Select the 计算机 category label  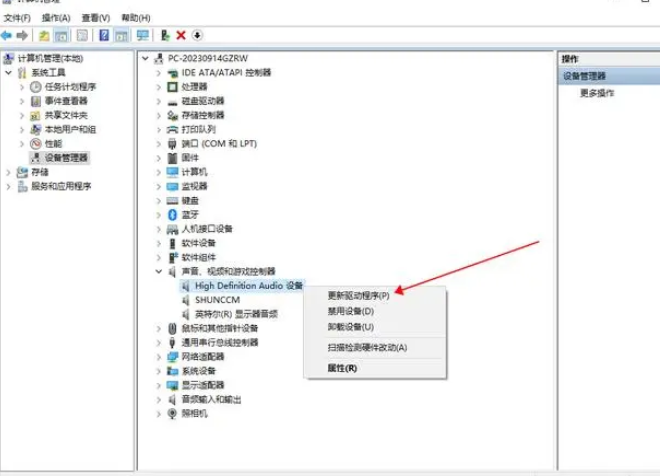coord(194,172)
